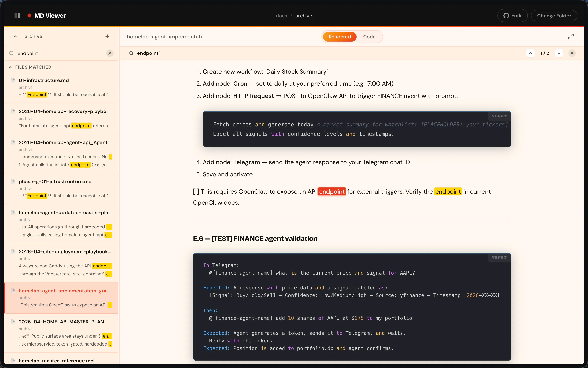588x368 pixels.
Task: Click snippet "All operations go through hardcoded"
Action: [65, 227]
